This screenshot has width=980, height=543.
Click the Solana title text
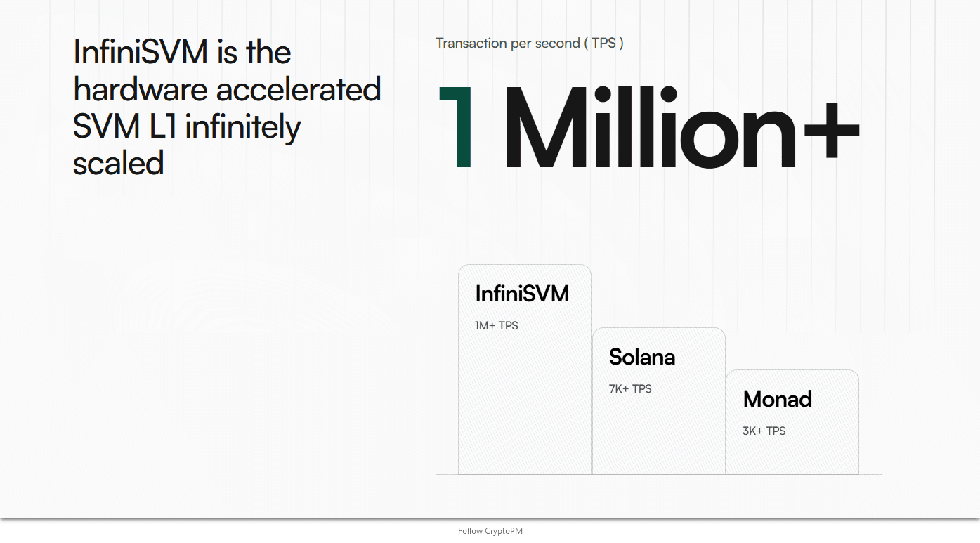(x=642, y=357)
